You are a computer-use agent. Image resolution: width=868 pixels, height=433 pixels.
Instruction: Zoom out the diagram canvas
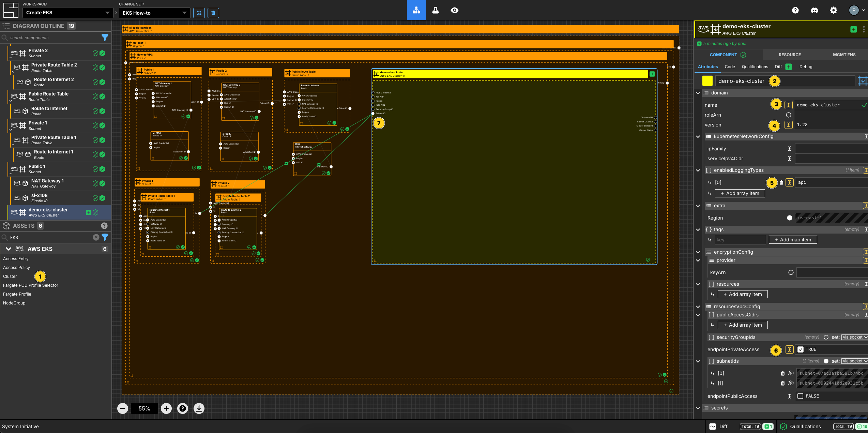click(123, 408)
